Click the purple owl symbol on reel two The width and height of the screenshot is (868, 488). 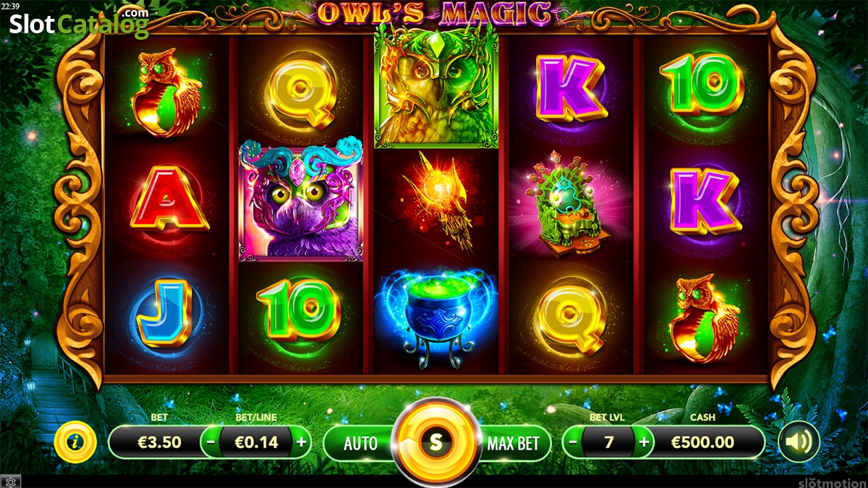[x=300, y=200]
